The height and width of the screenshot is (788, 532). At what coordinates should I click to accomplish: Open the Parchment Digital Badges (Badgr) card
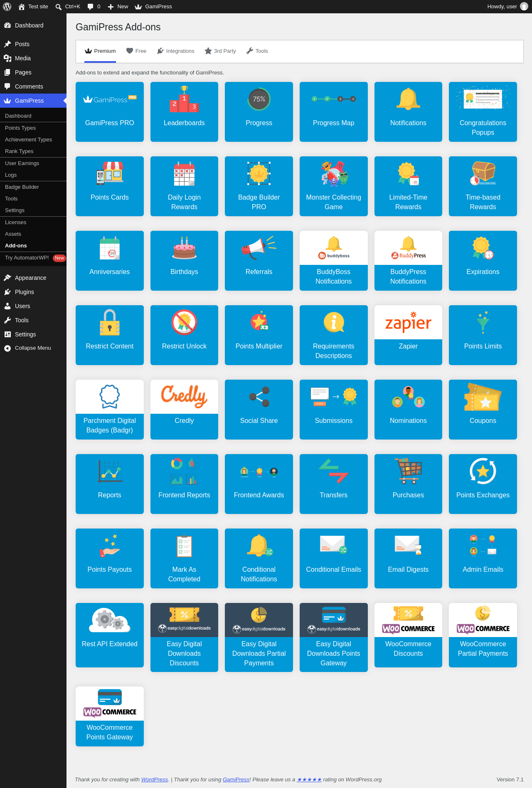point(110,410)
